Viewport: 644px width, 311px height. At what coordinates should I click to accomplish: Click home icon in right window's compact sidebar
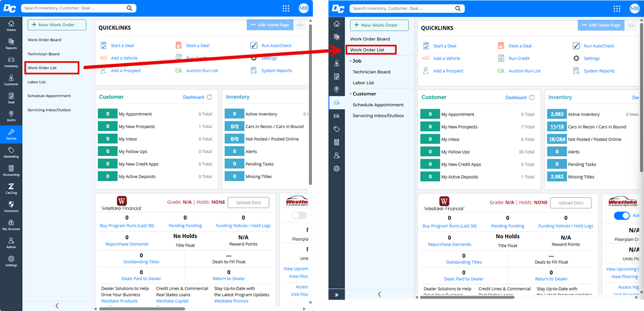(336, 24)
